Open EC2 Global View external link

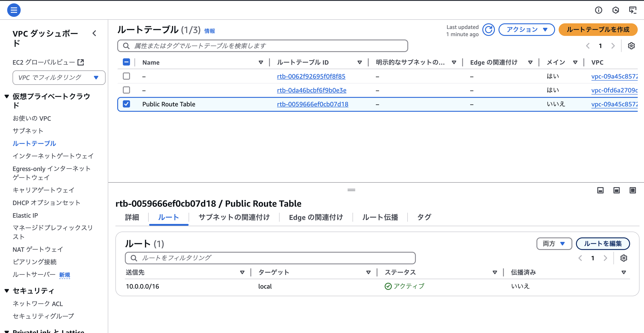pos(48,62)
